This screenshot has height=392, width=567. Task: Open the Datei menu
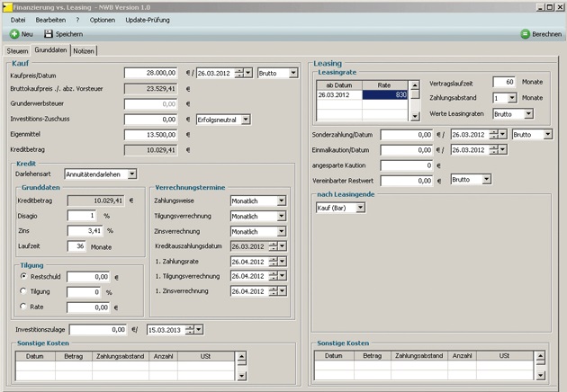(x=18, y=19)
